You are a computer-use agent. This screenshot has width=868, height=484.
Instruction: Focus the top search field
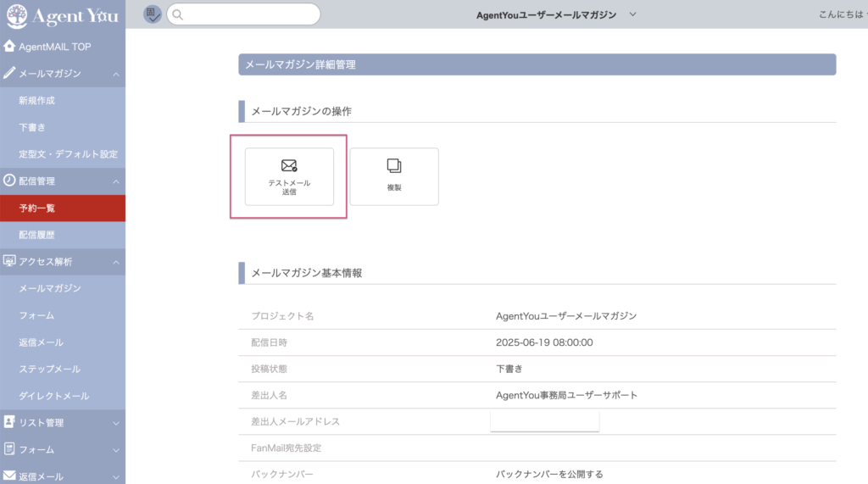pos(243,14)
